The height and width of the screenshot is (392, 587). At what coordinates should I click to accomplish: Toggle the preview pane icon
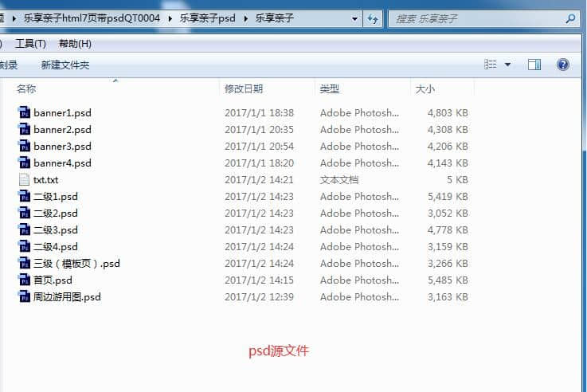coord(534,65)
